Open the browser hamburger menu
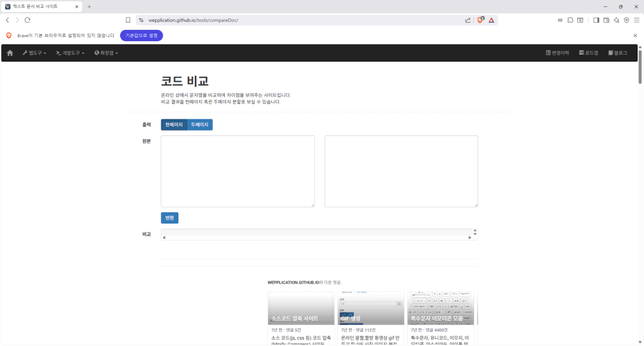 [636, 20]
